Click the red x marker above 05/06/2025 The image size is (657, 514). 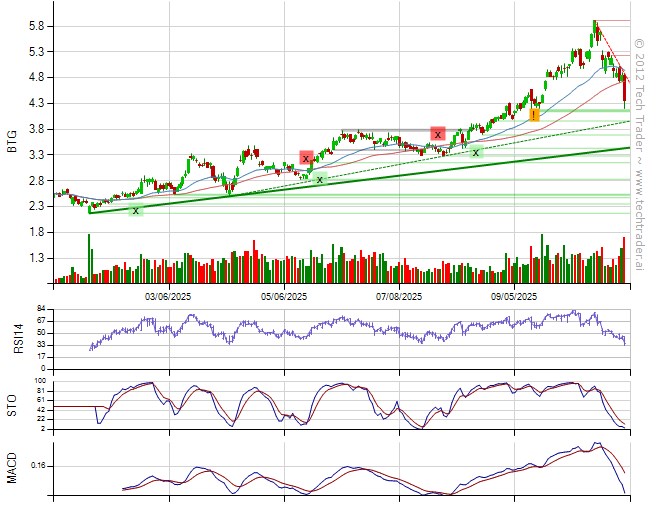[306, 158]
